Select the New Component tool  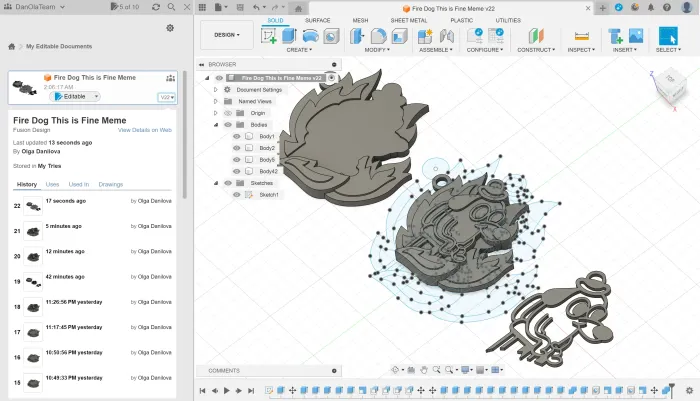(425, 36)
